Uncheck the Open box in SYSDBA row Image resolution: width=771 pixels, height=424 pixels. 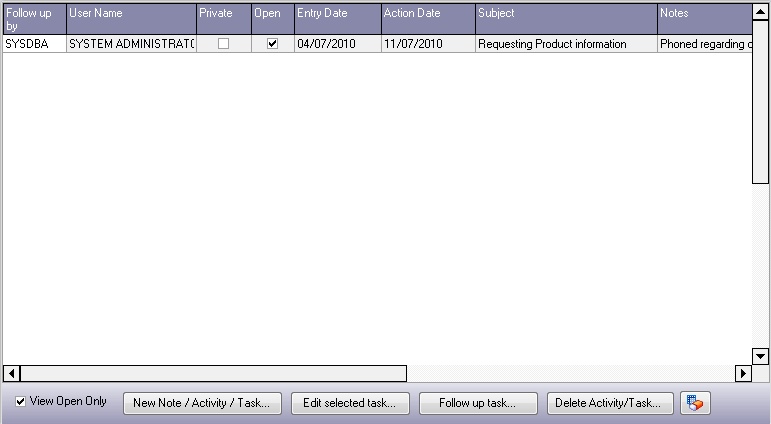pos(272,44)
